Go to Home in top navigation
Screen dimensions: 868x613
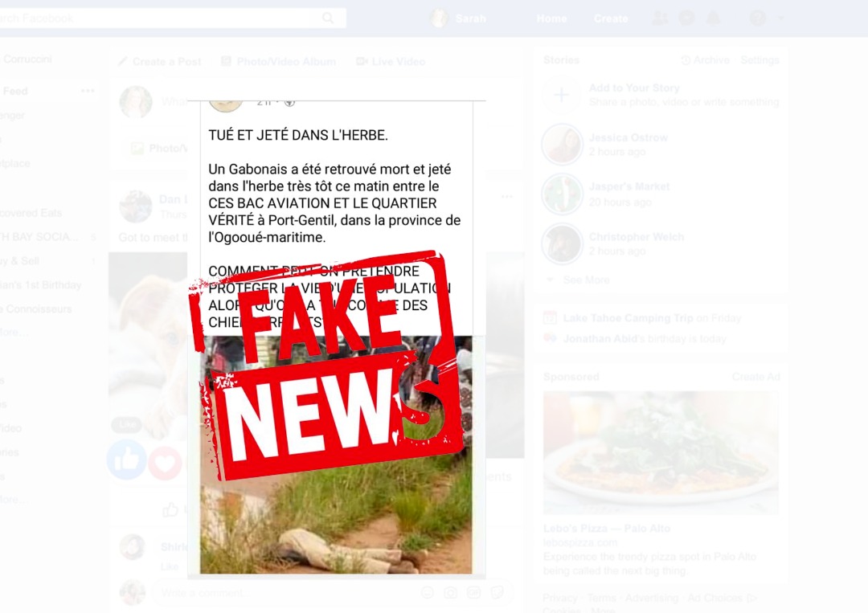tap(551, 18)
